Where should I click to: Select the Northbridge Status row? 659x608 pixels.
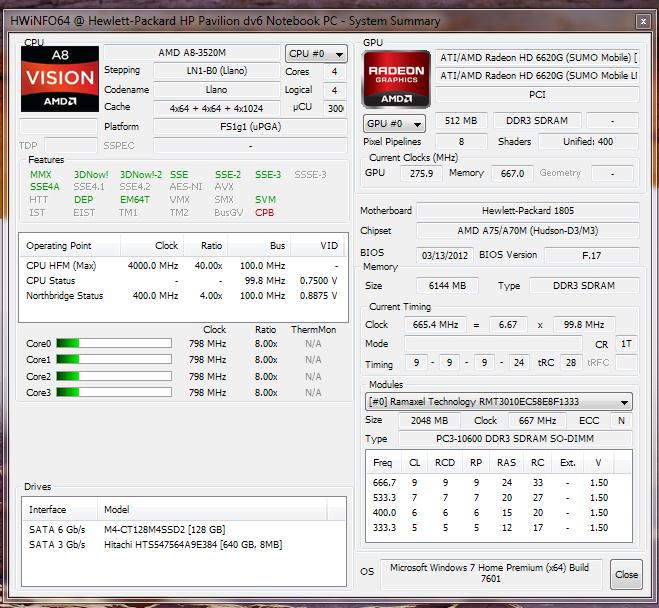(182, 296)
